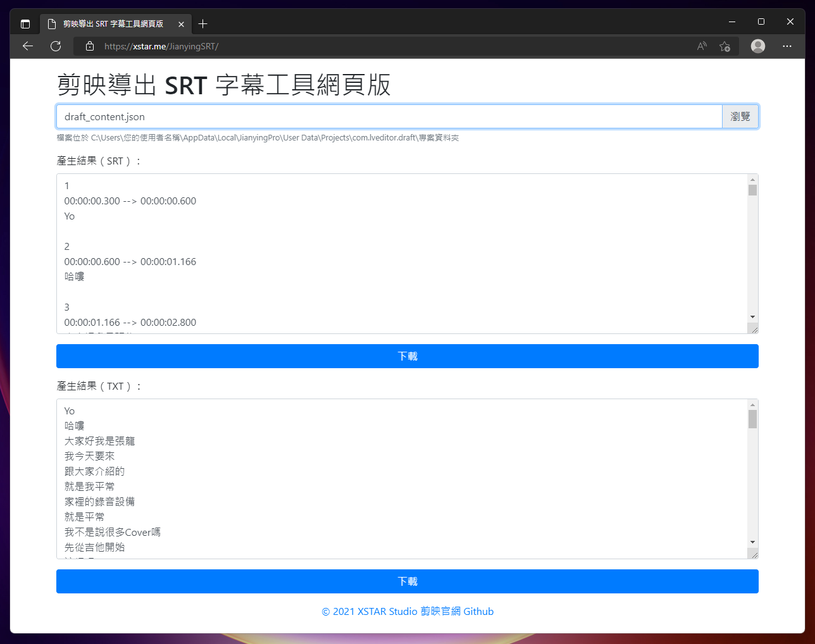Minimize the browser window
This screenshot has width=815, height=644.
click(732, 22)
